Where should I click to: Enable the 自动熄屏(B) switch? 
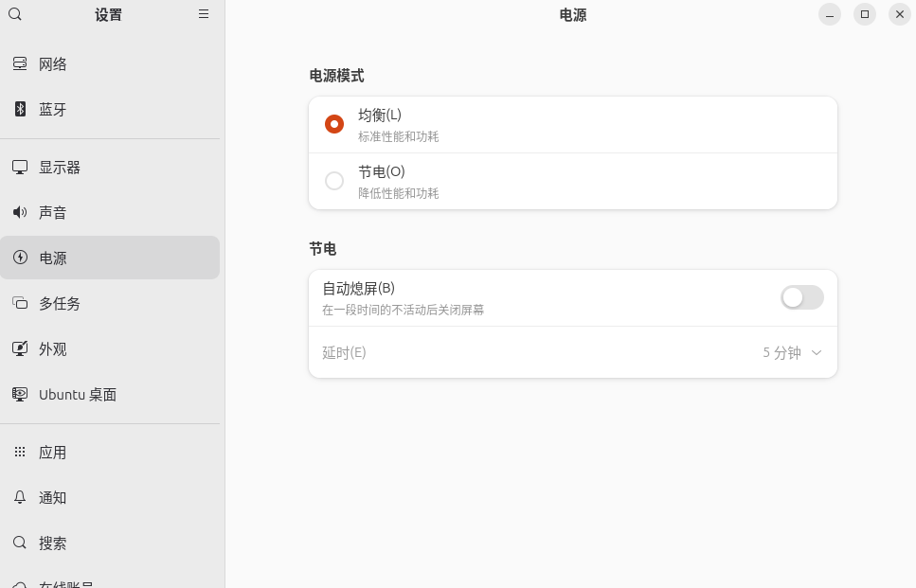tap(802, 298)
